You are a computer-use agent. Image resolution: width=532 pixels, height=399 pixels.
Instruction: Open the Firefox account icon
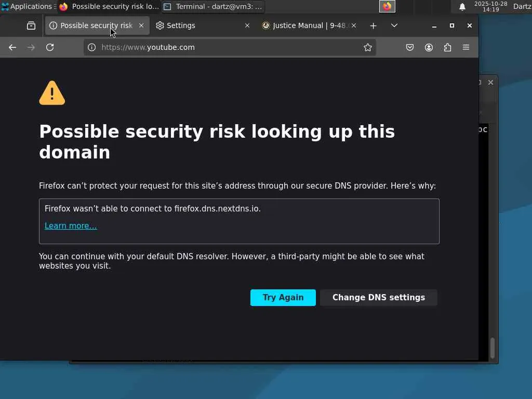429,47
